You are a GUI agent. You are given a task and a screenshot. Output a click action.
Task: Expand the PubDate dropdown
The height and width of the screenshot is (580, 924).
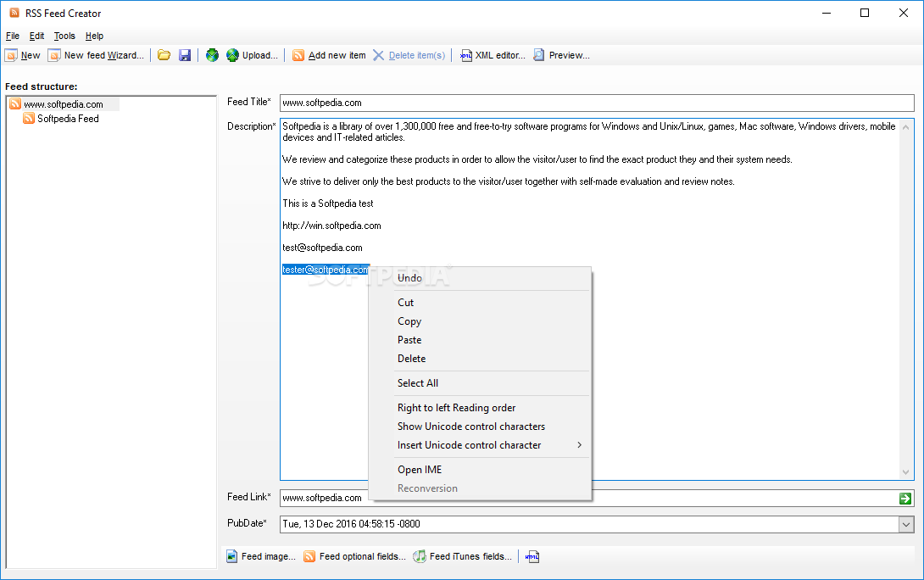coord(905,524)
